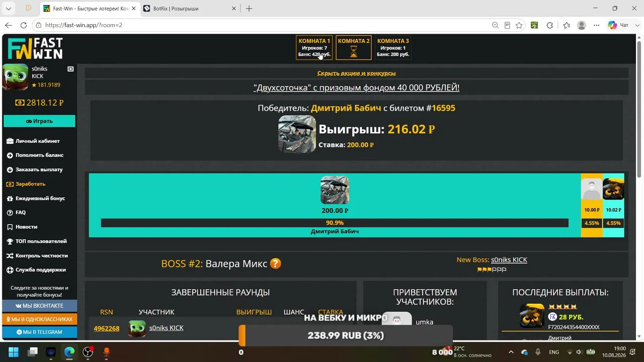Click the green game extension icon
The height and width of the screenshot is (362, 644).
[534, 25]
